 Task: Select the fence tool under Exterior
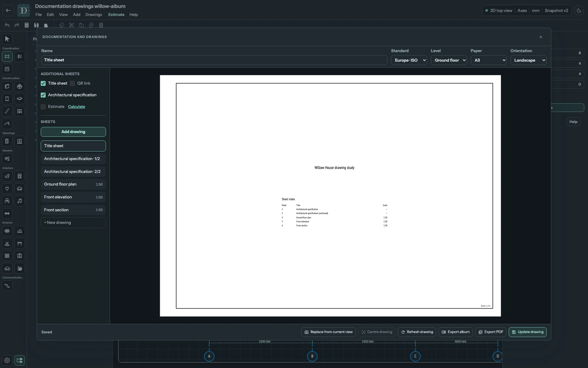[x=7, y=256]
